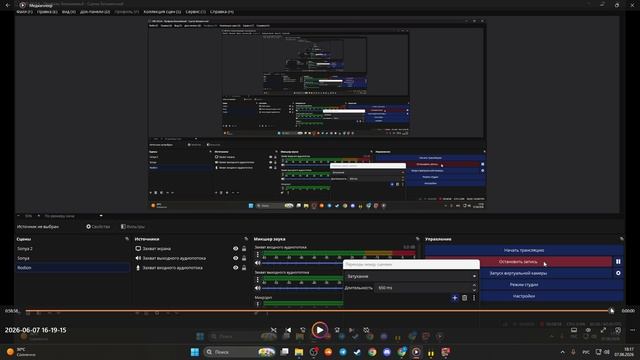Click Запуск виртуальной камеры button
Screen dimensions: 640x360
click(x=518, y=273)
